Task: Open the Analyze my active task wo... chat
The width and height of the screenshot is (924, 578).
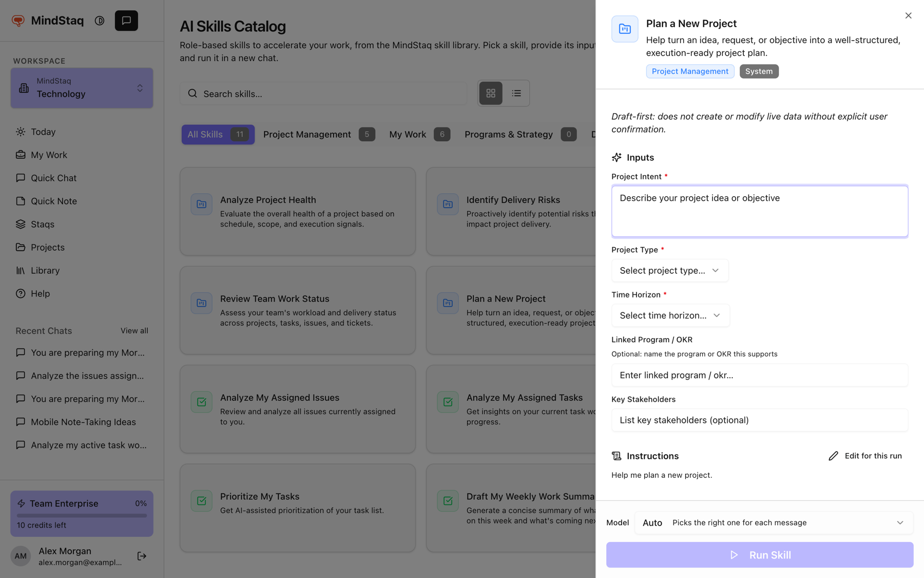Action: point(82,445)
